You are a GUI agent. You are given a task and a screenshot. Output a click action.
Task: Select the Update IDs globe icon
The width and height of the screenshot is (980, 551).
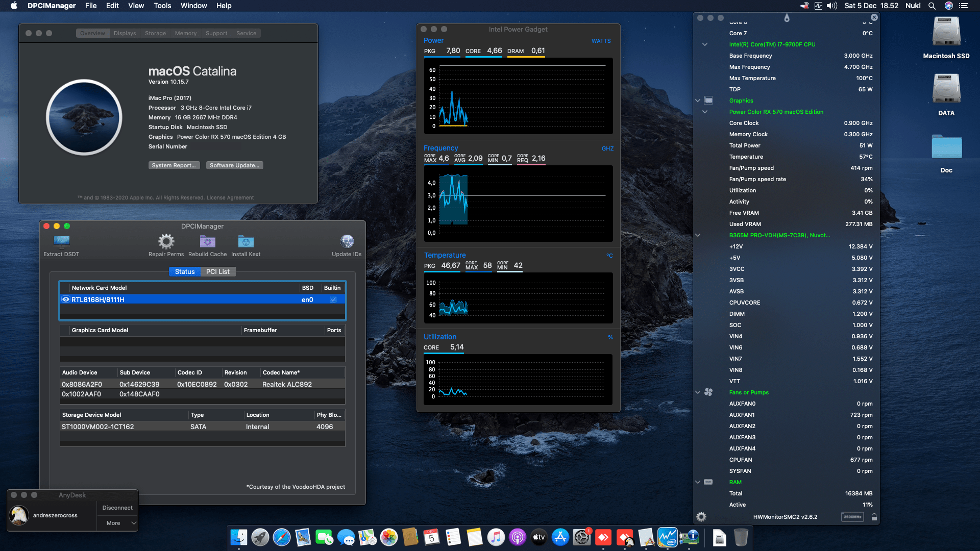[347, 241]
